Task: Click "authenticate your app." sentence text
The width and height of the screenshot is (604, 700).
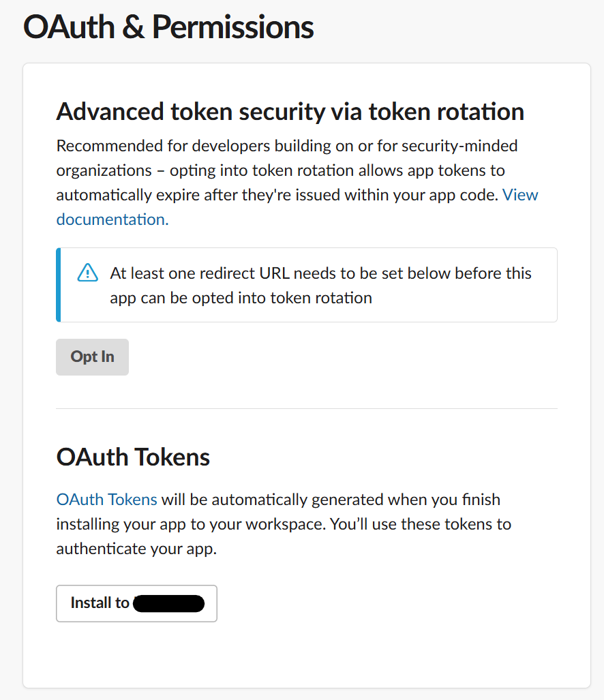Action: point(136,549)
